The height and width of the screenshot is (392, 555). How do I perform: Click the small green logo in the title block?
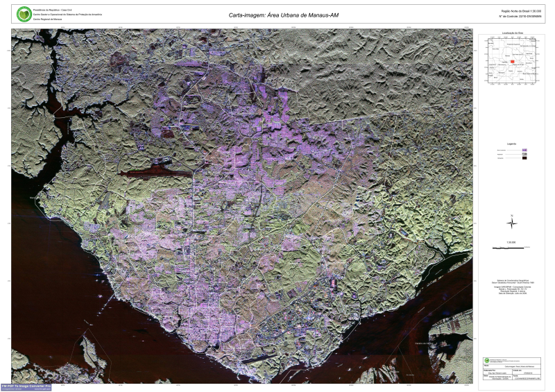[x=487, y=361]
